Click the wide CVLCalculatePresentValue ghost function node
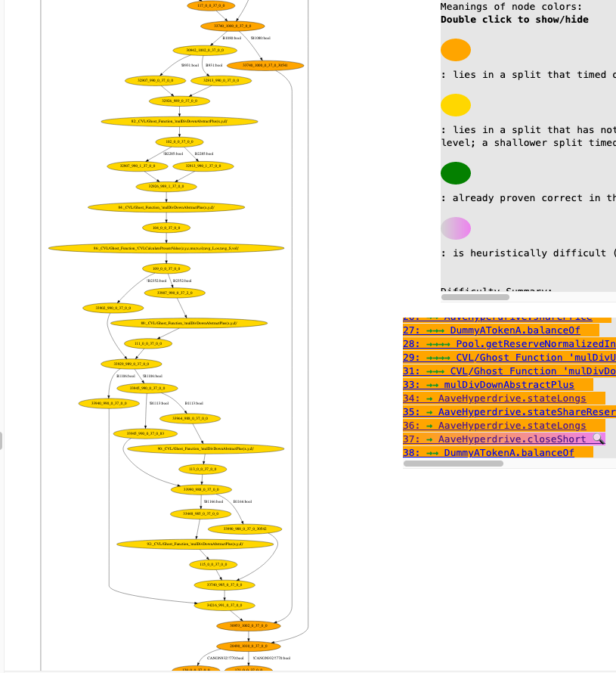Viewport: 616px width, 673px height. click(x=166, y=247)
